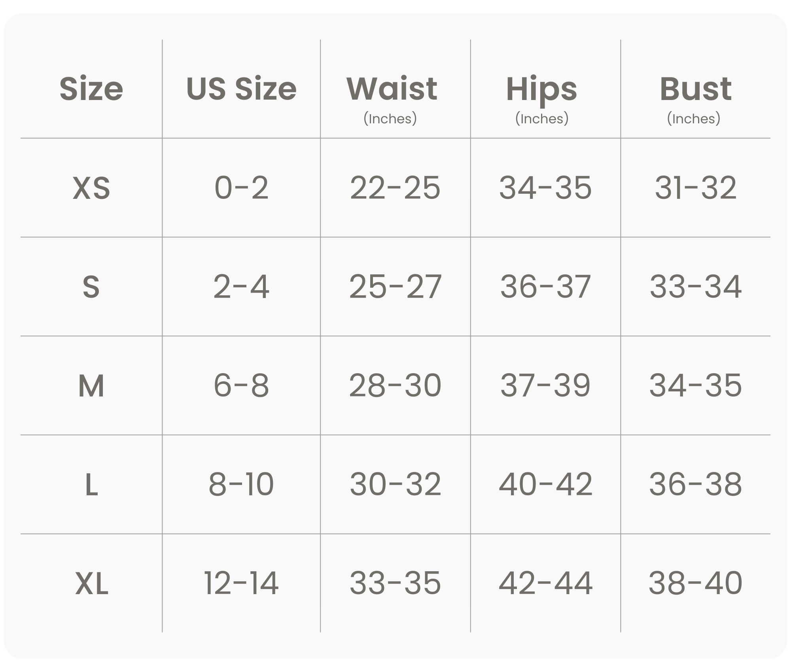Select the 36-37 hips measurement
The height and width of the screenshot is (672, 791).
click(545, 287)
